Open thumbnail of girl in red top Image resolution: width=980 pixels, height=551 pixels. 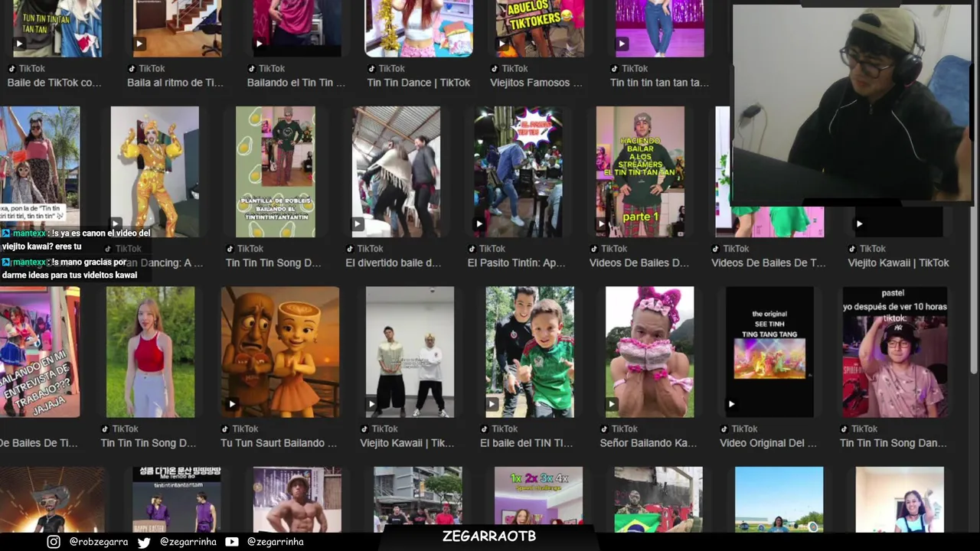(150, 352)
